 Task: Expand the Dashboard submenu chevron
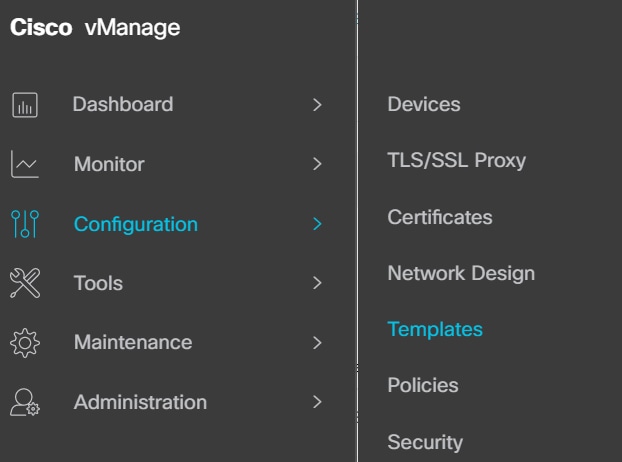tap(317, 105)
